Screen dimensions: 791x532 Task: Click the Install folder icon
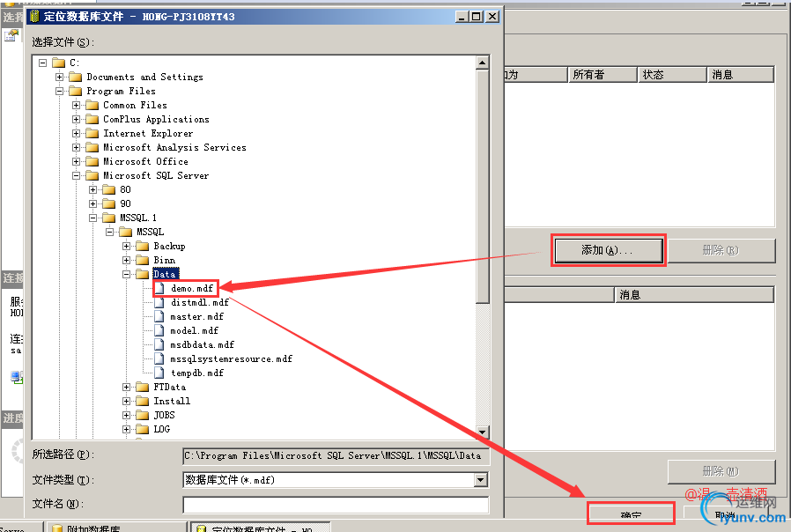tap(143, 402)
